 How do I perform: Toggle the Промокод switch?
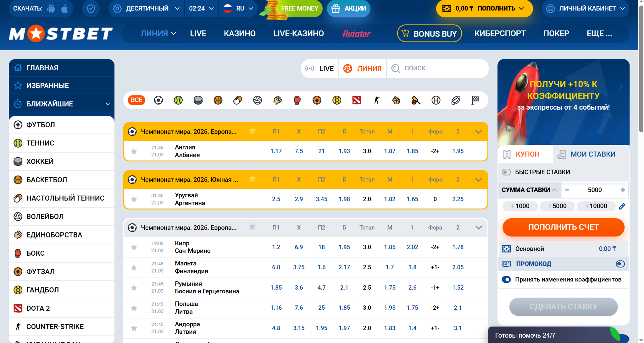pos(620,264)
